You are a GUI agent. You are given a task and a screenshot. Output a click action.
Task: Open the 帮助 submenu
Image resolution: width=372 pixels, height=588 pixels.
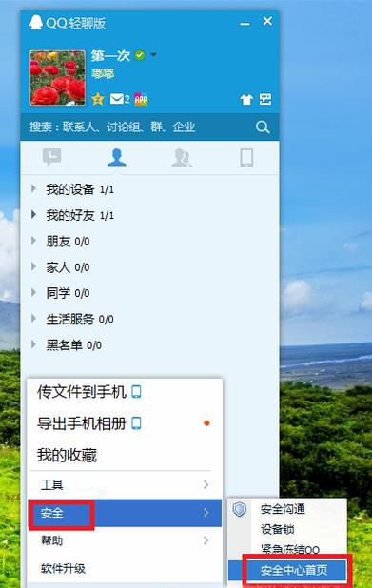(125, 540)
